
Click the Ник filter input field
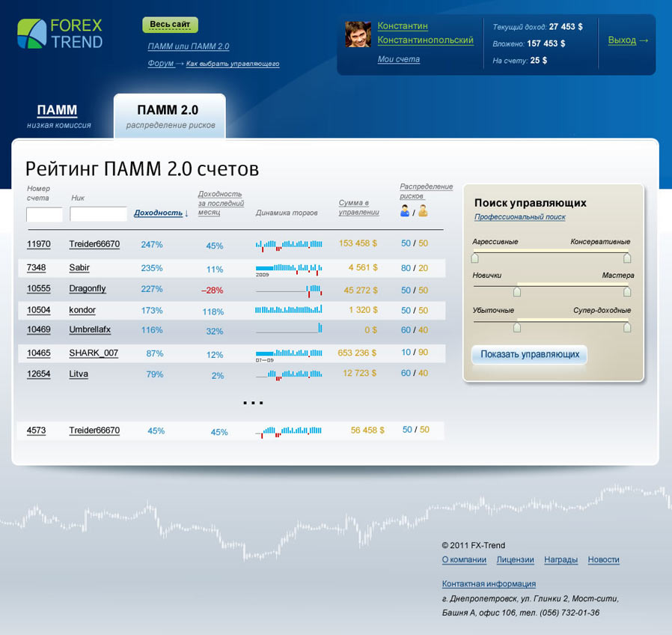pos(98,215)
